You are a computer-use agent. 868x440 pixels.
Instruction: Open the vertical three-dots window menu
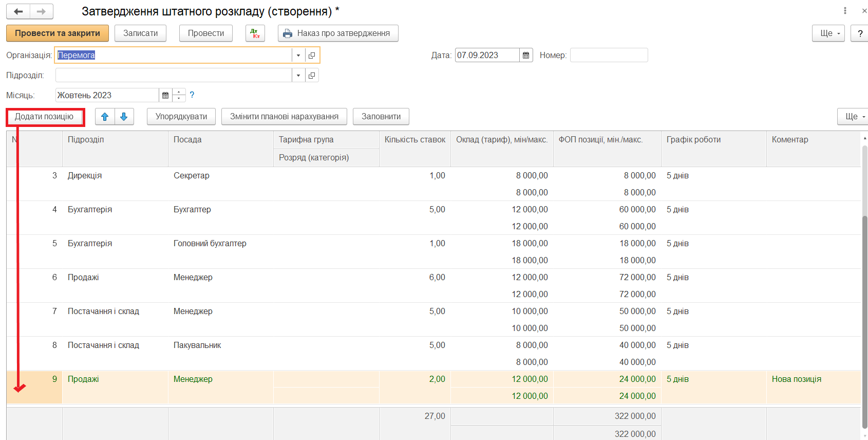click(845, 11)
